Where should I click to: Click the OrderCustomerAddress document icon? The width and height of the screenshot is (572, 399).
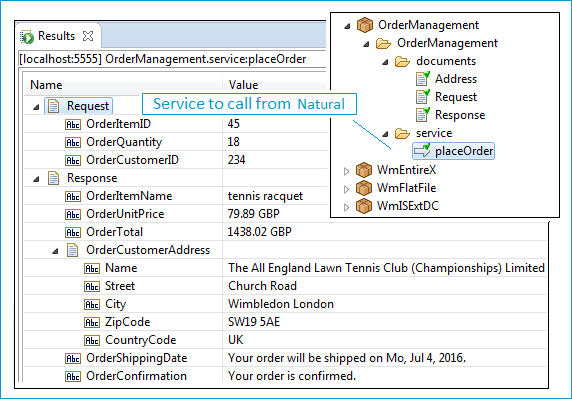[72, 250]
